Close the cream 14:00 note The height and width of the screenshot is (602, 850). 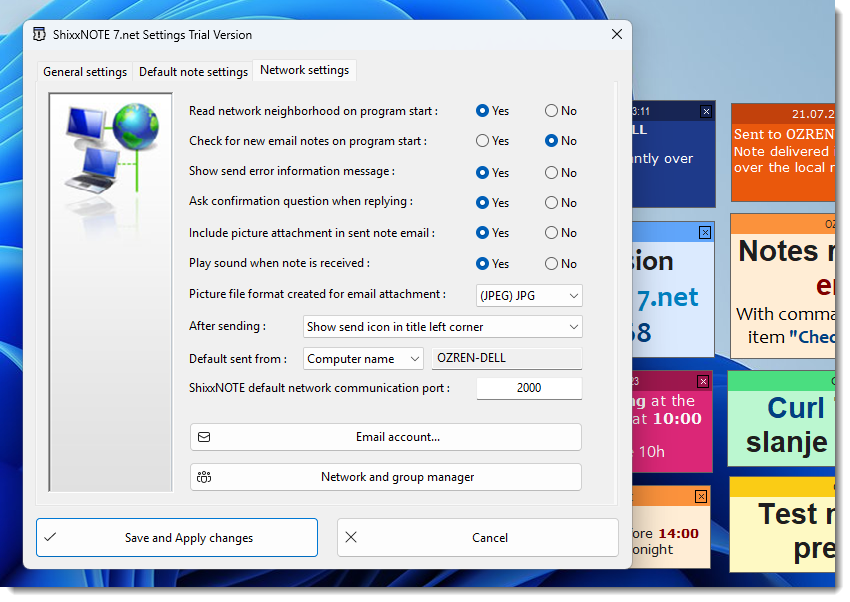click(x=701, y=496)
